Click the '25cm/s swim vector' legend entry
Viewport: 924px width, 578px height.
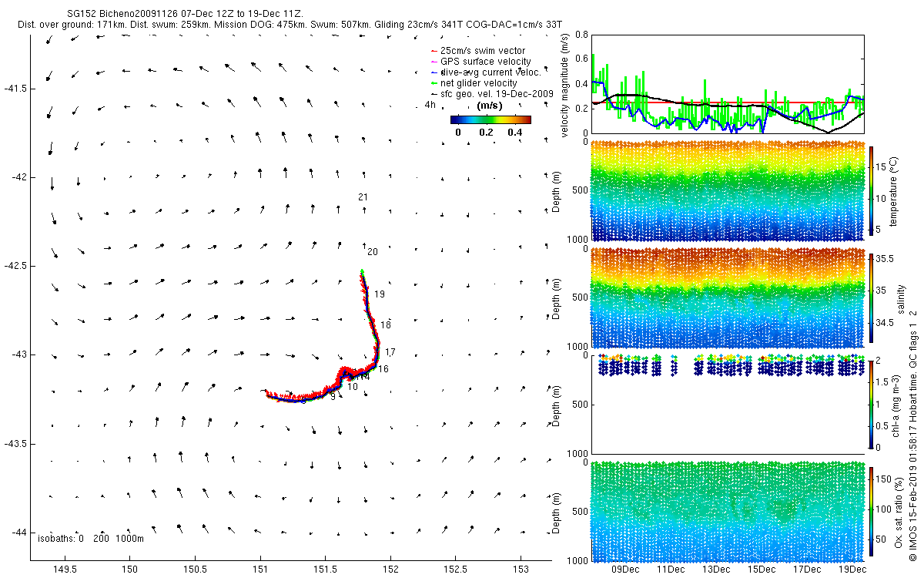click(483, 51)
